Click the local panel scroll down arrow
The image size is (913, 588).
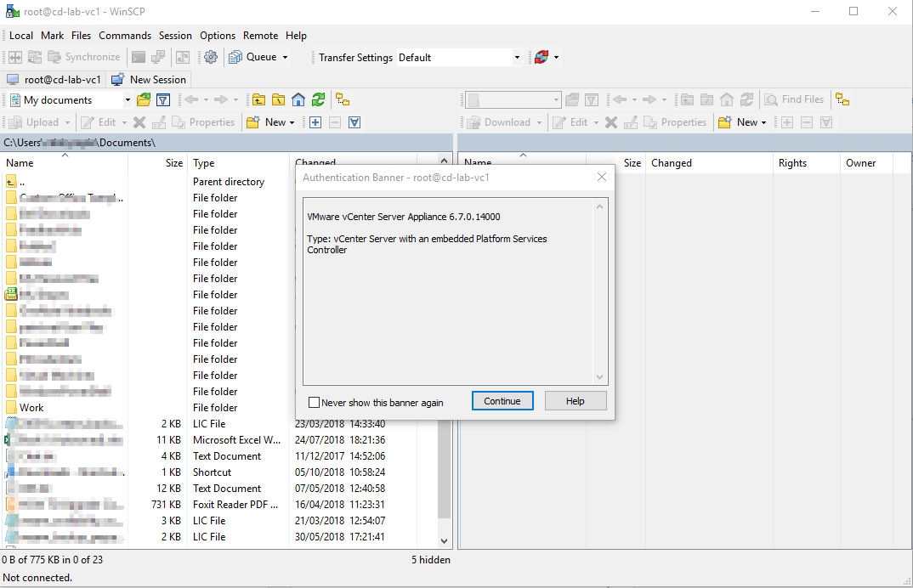click(x=444, y=541)
